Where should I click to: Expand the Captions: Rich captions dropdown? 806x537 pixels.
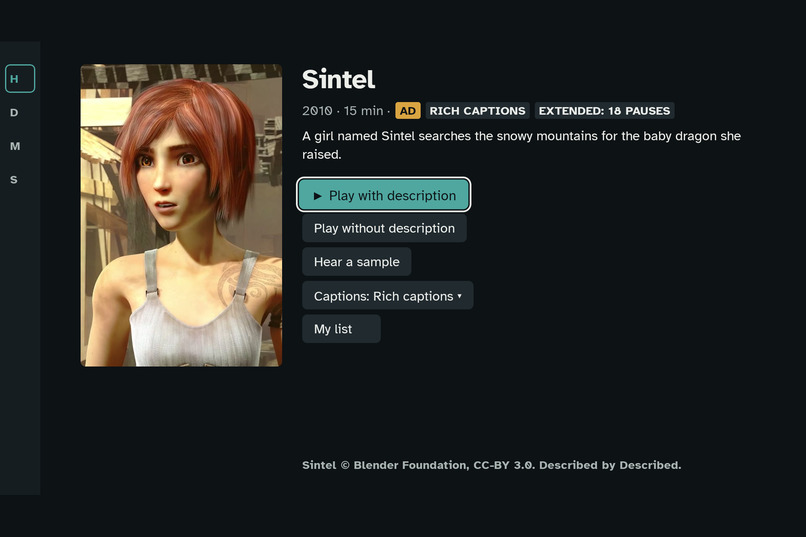[x=388, y=295]
